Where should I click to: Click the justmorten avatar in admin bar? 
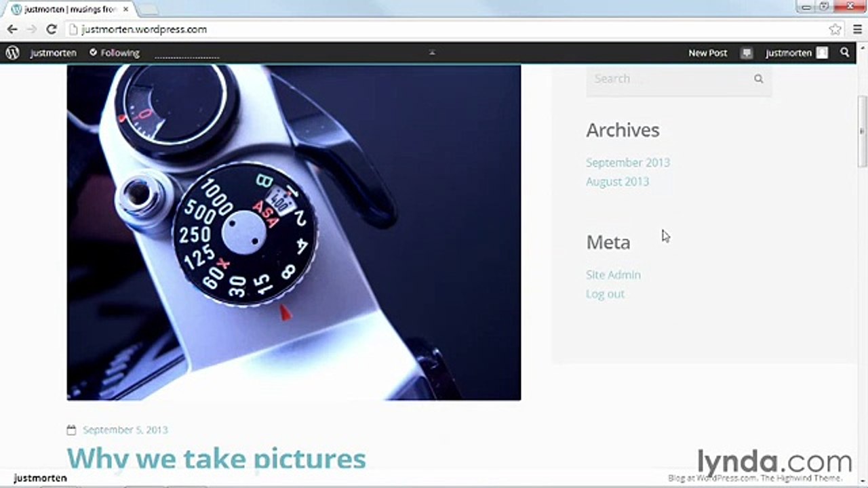[x=822, y=53]
